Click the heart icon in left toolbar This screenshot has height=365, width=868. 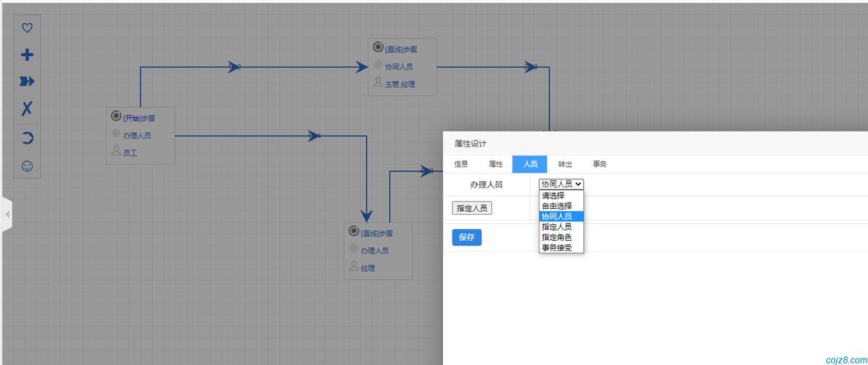[x=26, y=28]
